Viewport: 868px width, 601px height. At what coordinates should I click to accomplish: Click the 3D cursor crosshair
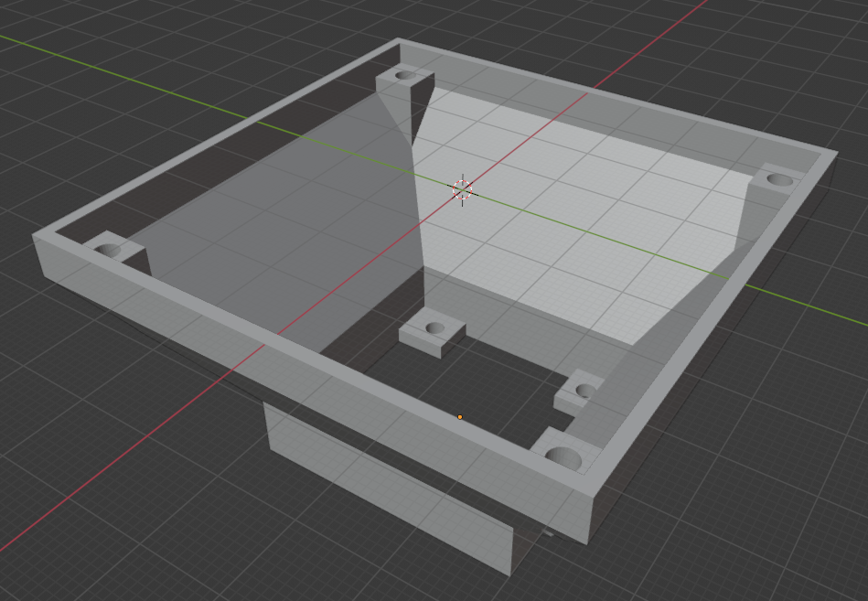click(x=463, y=189)
